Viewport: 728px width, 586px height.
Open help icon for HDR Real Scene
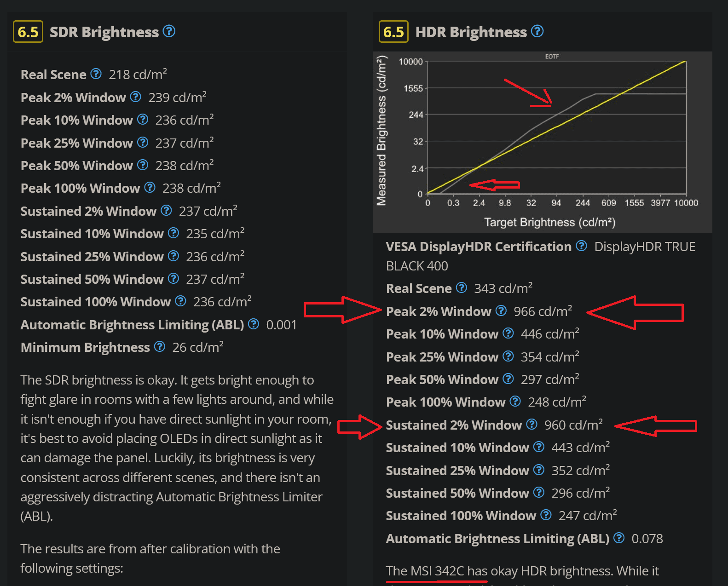pos(461,287)
